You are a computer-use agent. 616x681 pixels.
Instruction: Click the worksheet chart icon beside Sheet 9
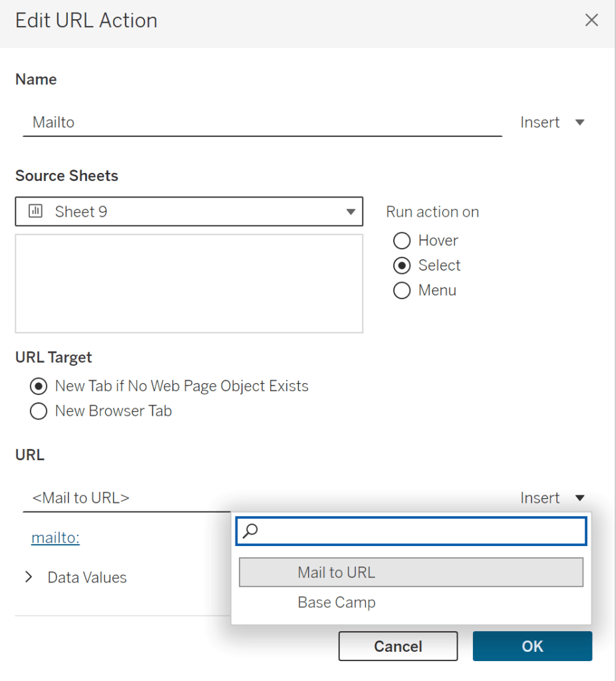pos(36,211)
